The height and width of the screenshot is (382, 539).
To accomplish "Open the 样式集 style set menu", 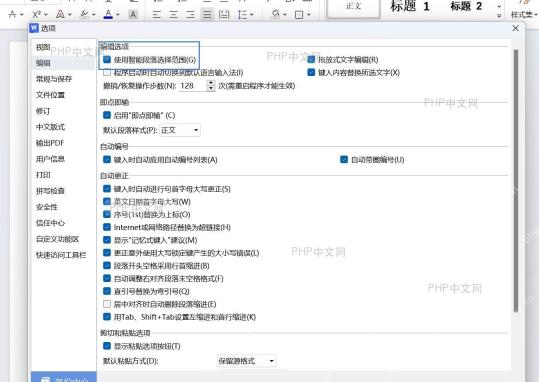I will 524,14.
